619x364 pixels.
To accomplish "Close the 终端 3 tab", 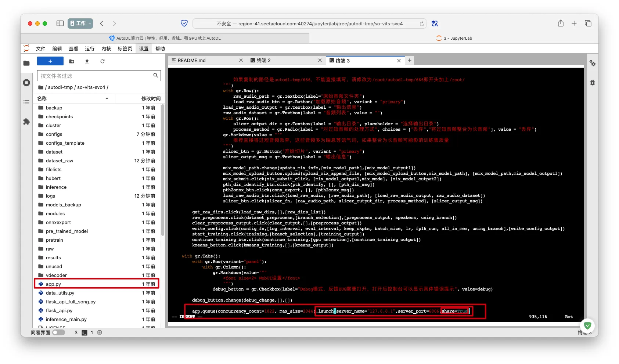I will 399,60.
